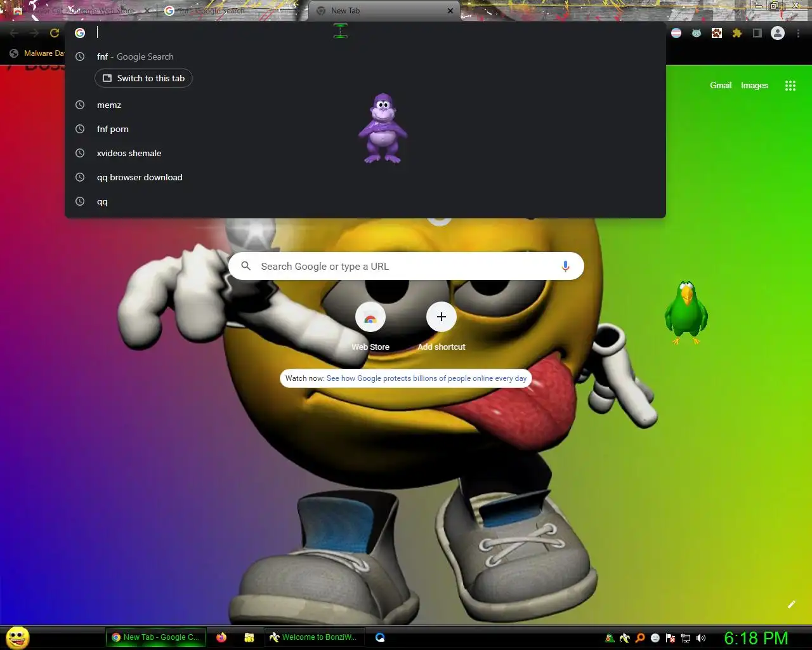Open Chrome's three-dot menu
Viewport: 812px width, 650px height.
pos(798,33)
